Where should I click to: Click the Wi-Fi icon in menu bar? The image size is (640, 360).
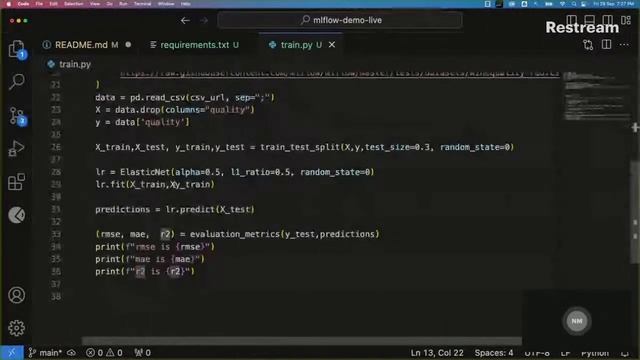coord(562,4)
